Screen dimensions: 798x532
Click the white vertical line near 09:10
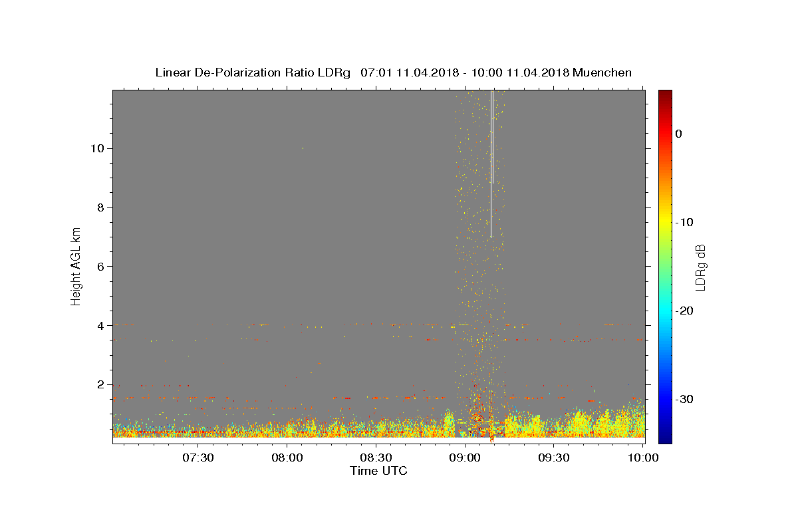[491, 164]
